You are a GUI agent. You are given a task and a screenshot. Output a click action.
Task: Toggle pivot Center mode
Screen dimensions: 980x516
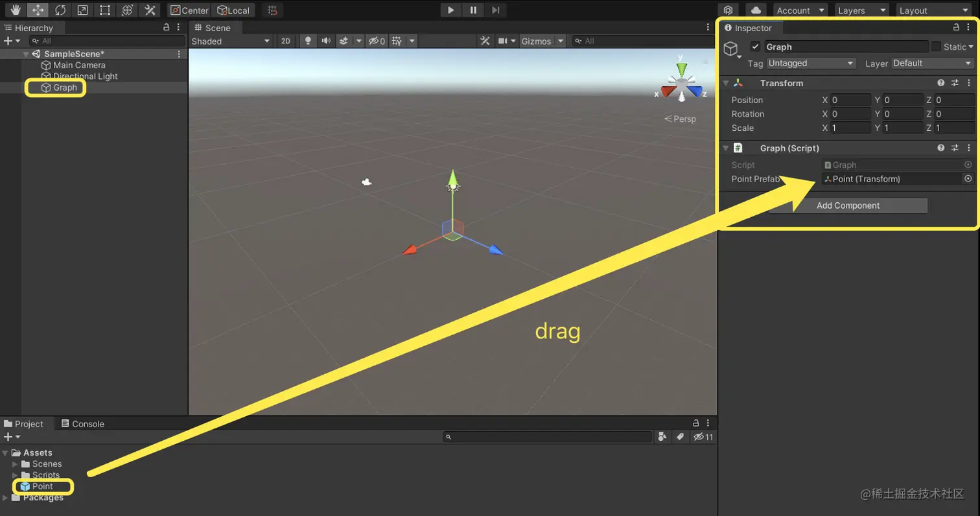pos(189,10)
